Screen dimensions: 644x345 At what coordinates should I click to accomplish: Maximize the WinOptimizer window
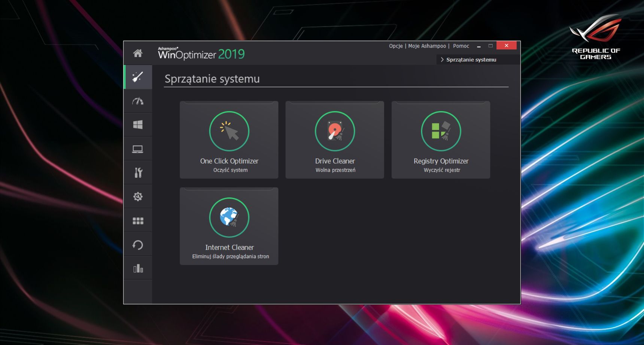point(490,46)
